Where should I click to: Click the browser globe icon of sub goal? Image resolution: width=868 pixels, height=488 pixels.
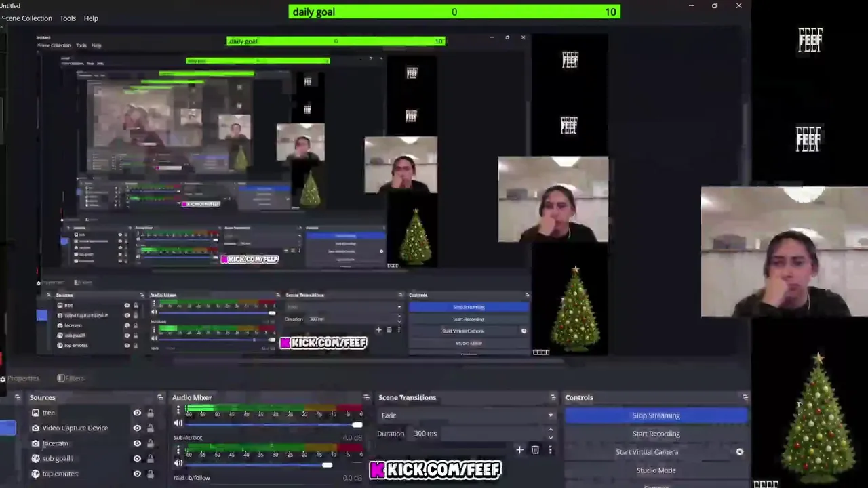[x=35, y=458]
